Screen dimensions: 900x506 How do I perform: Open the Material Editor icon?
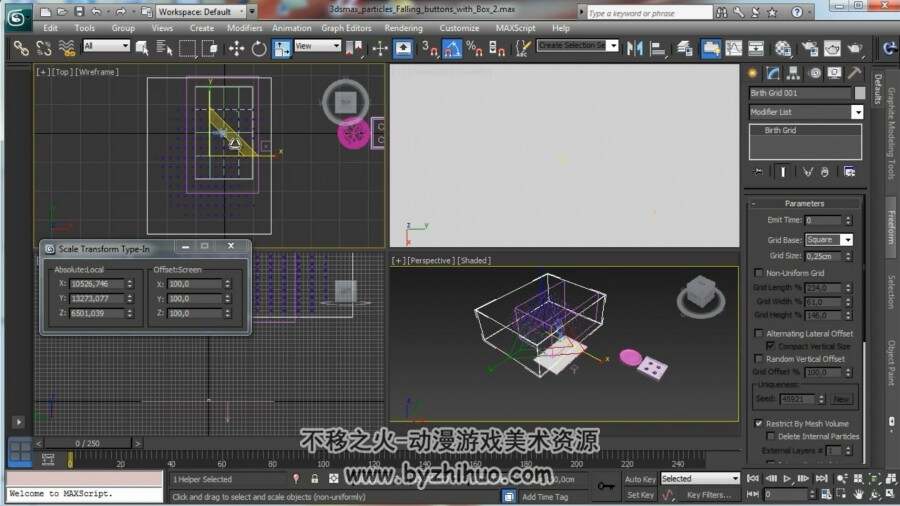[x=783, y=48]
